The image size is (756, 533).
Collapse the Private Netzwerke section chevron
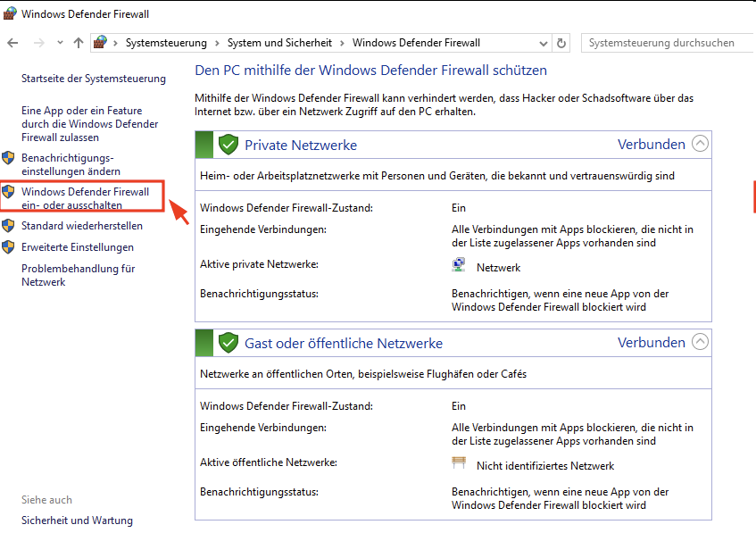700,143
